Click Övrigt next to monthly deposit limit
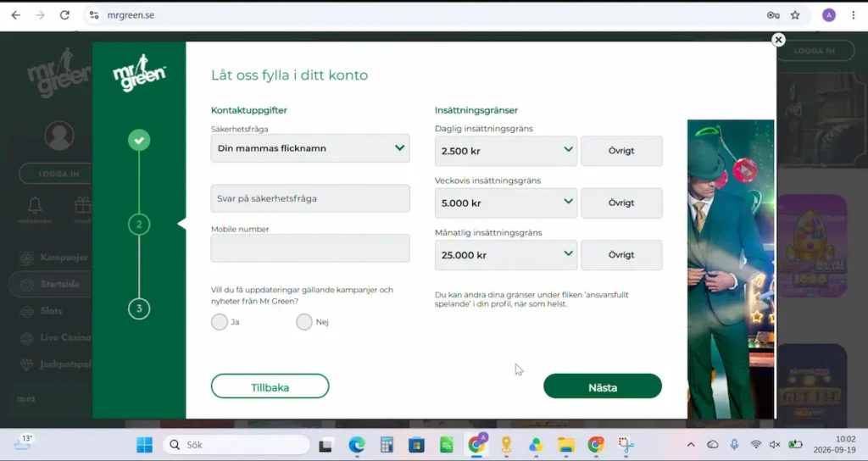Image resolution: width=868 pixels, height=461 pixels. coord(621,254)
